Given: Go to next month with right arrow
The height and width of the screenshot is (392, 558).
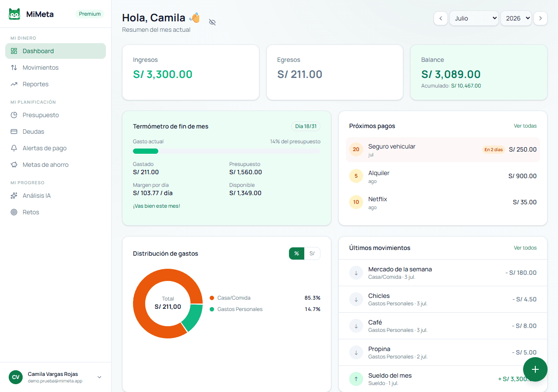Looking at the screenshot, I should (541, 18).
